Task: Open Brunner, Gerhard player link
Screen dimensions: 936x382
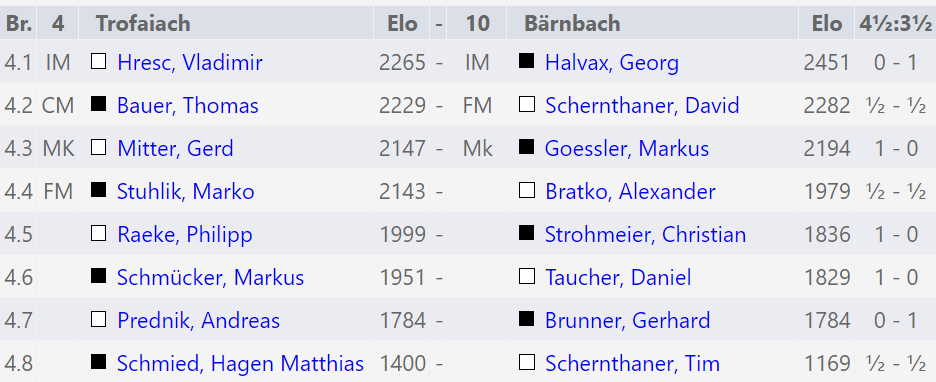Action: pyautogui.click(x=627, y=321)
